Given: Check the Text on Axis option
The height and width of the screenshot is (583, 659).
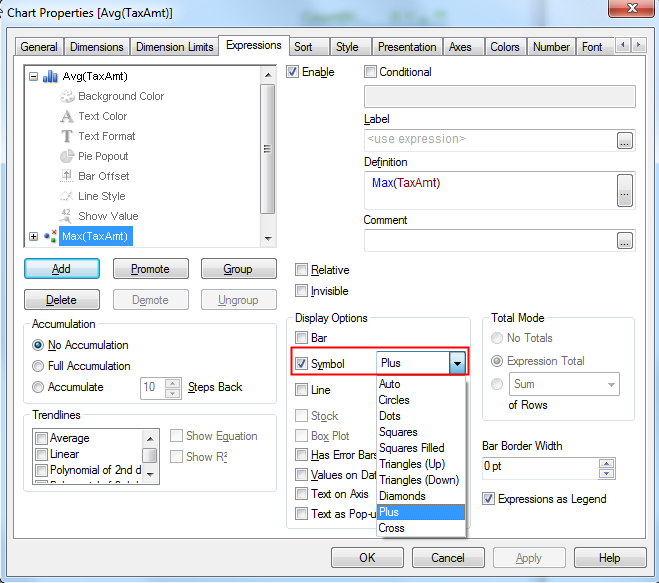Looking at the screenshot, I should point(301,493).
